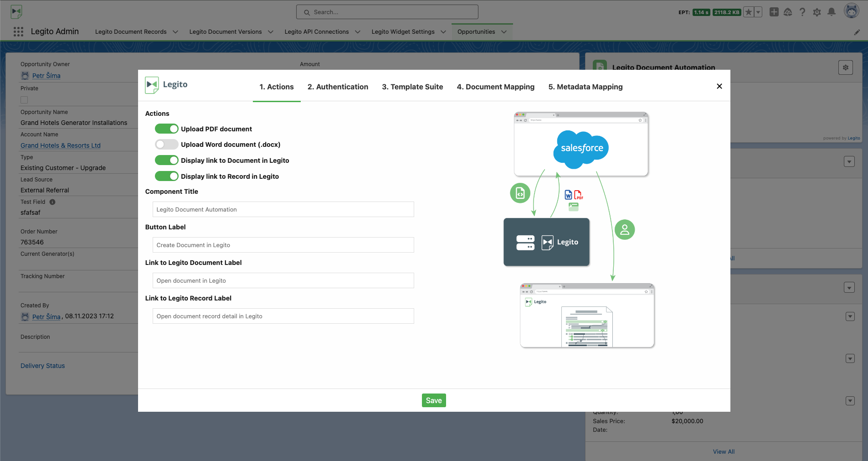Switch to the 3. Template Suite tab

tap(412, 87)
